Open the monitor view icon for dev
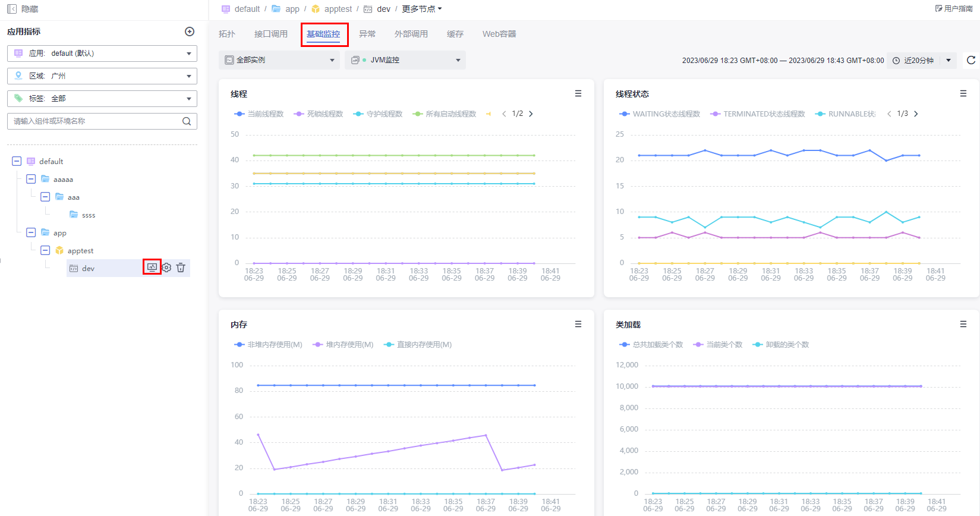Image resolution: width=980 pixels, height=516 pixels. pyautogui.click(x=152, y=268)
